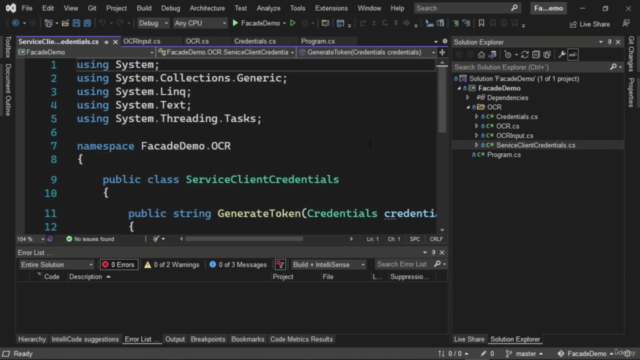Click the Save All toolbar icon

[x=87, y=23]
